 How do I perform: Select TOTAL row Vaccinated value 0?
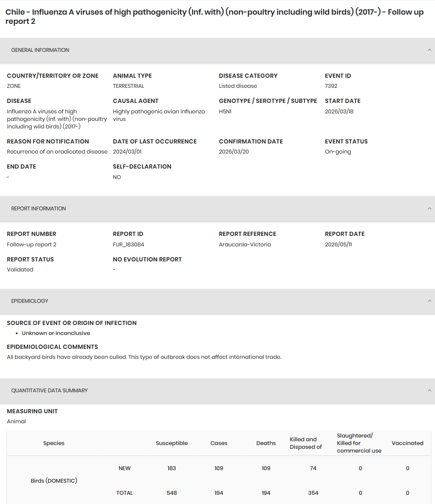tap(407, 493)
